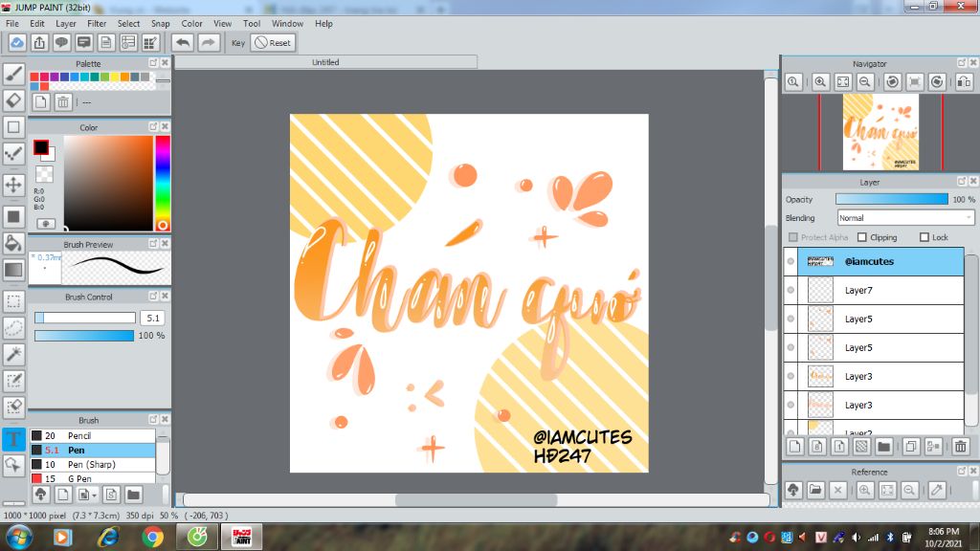Select the Brush tool in left toolbar
This screenshot has width=980, height=551.
pyautogui.click(x=13, y=74)
